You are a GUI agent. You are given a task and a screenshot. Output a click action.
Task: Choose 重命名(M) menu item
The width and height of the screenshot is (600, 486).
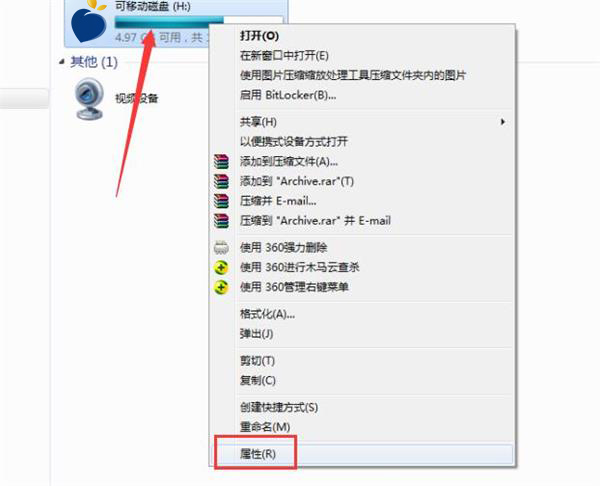point(264,427)
